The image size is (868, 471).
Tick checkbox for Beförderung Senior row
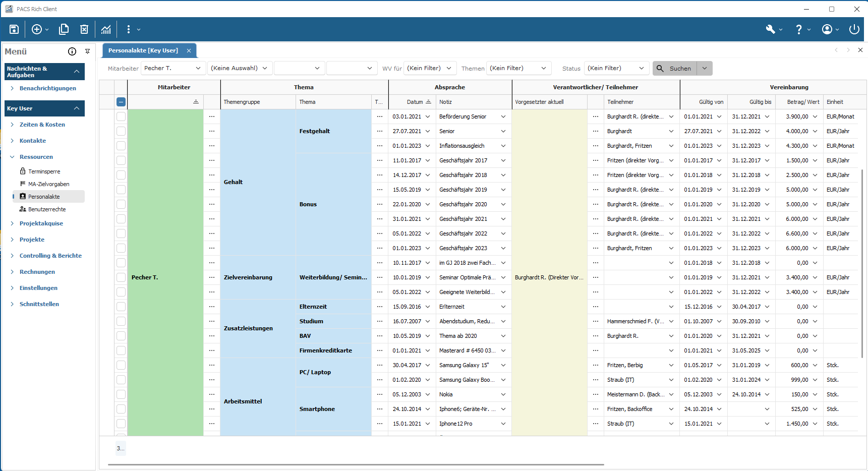coord(121,116)
